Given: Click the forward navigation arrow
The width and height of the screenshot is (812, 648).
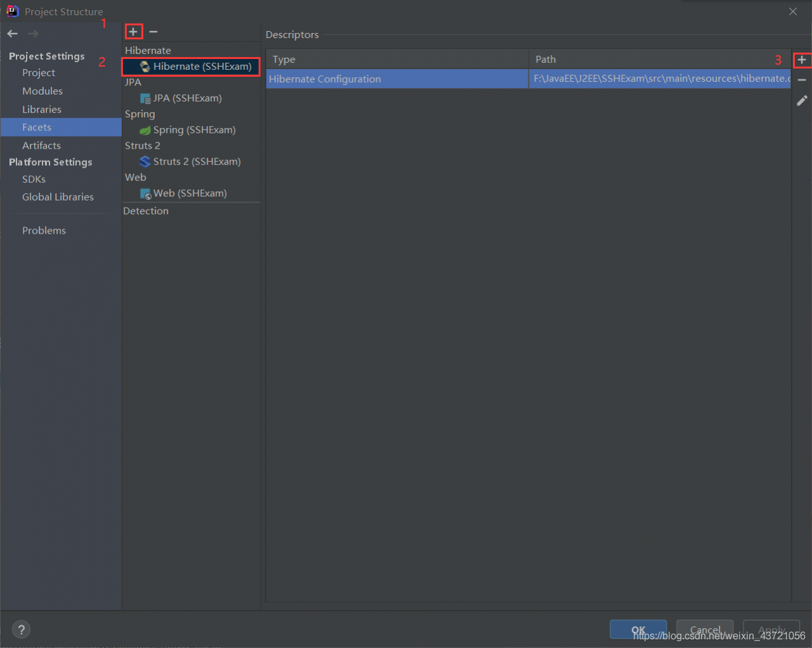Looking at the screenshot, I should point(33,34).
